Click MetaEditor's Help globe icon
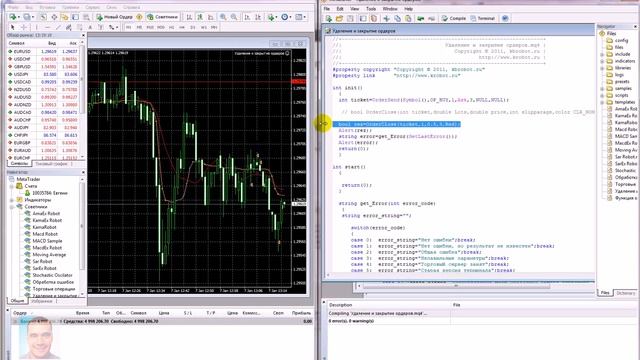This screenshot has width=640, height=360. (505, 18)
